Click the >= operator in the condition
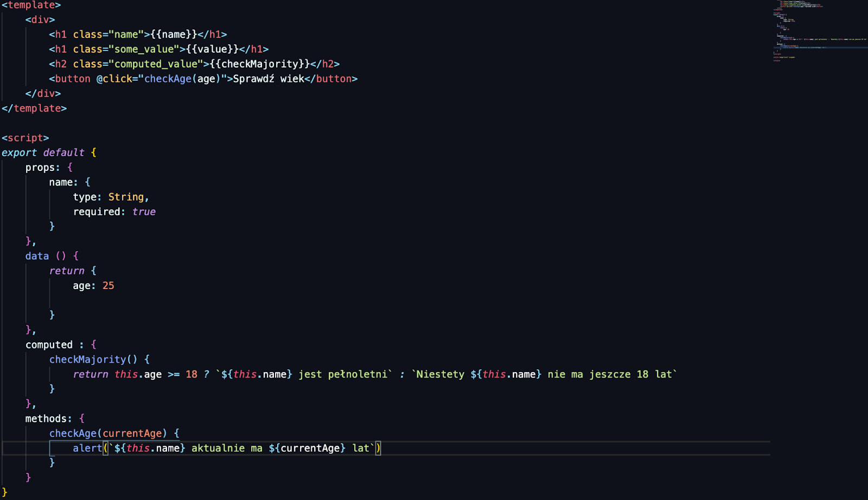Viewport: 868px width, 500px height. coord(174,374)
